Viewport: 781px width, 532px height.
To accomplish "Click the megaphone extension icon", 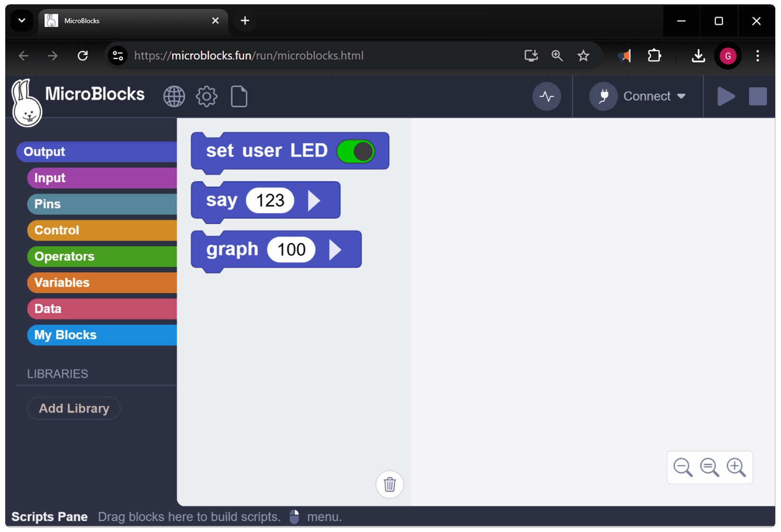I will pyautogui.click(x=625, y=56).
